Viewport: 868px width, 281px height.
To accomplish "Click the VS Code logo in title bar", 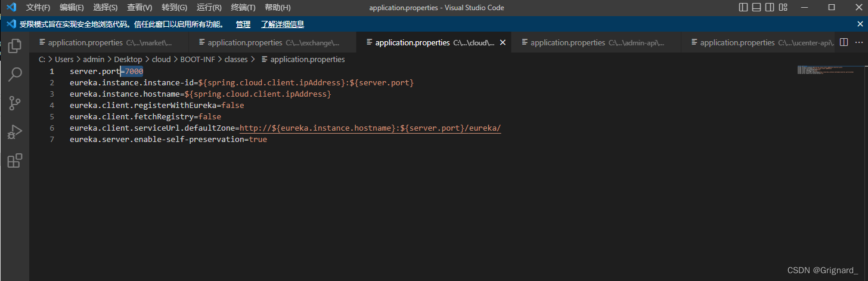I will pyautogui.click(x=11, y=7).
